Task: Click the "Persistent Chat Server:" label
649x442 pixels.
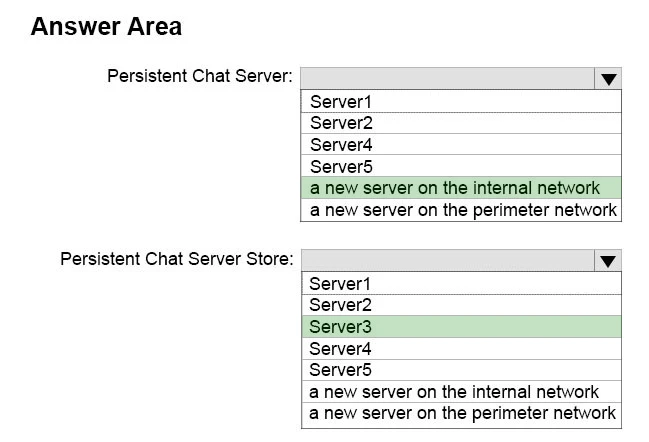Action: (200, 77)
